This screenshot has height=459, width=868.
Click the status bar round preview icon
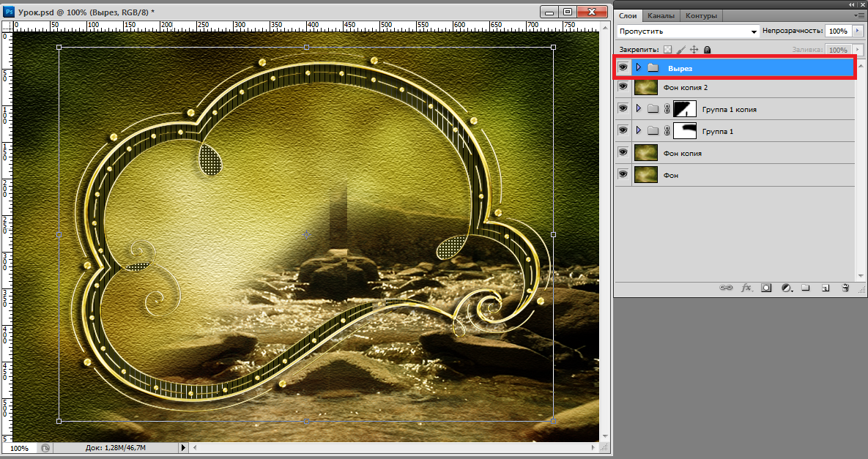click(x=45, y=448)
